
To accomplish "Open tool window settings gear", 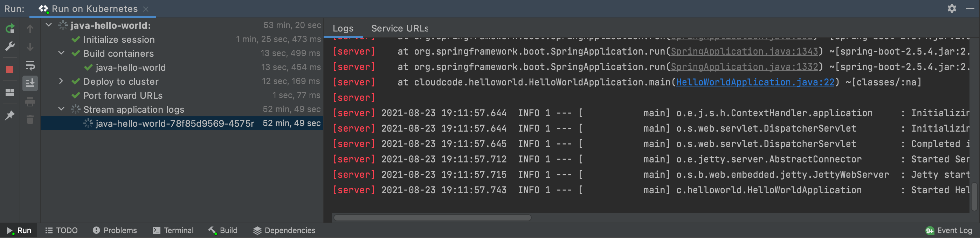I will pos(952,8).
